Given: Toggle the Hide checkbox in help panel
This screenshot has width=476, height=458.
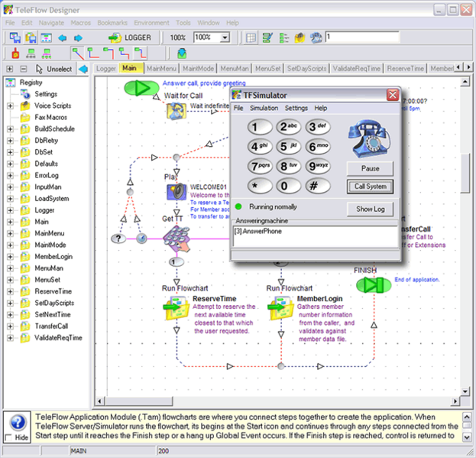Looking at the screenshot, I should click(8, 437).
